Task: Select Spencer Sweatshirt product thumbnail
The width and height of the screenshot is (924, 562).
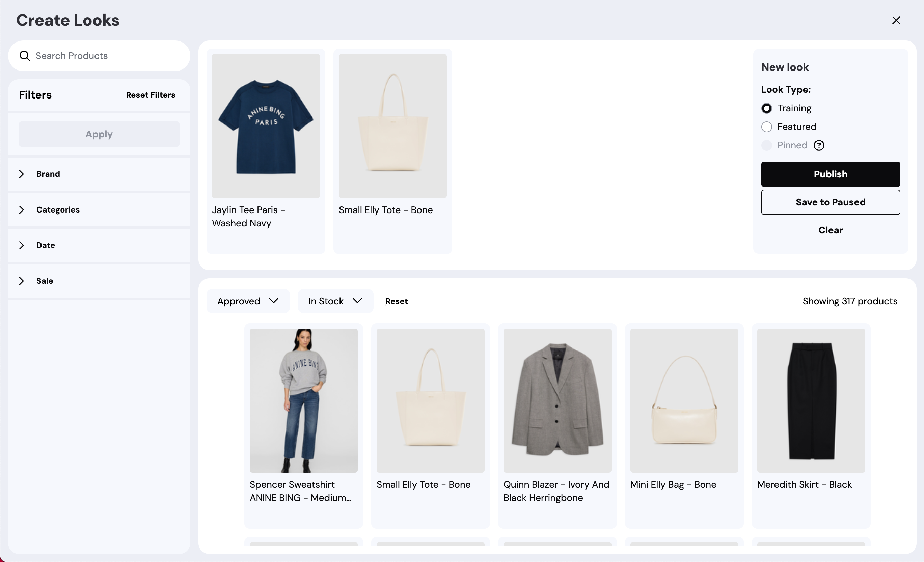Action: click(303, 400)
